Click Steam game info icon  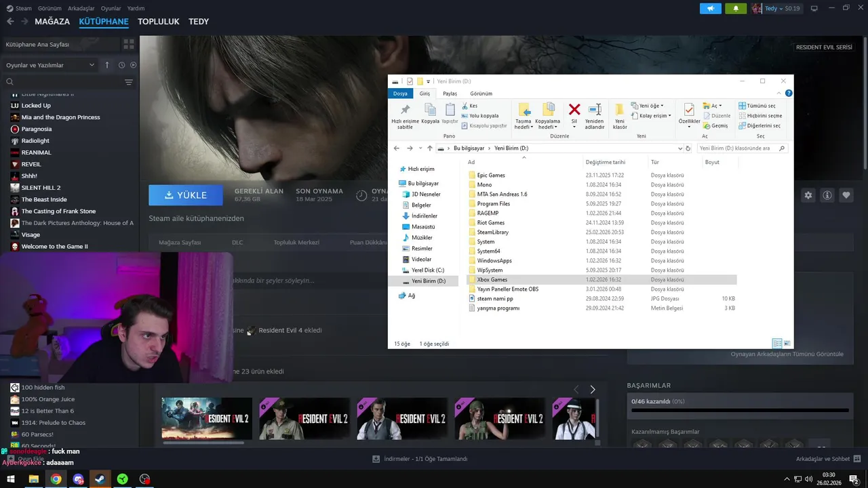tap(827, 195)
